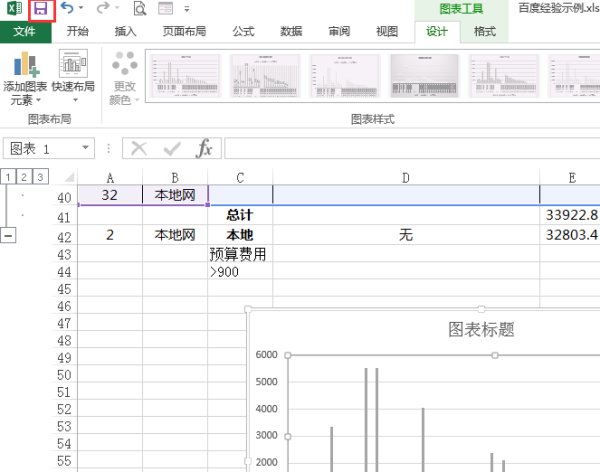
Task: Show outline level 1
Action: coord(8,176)
